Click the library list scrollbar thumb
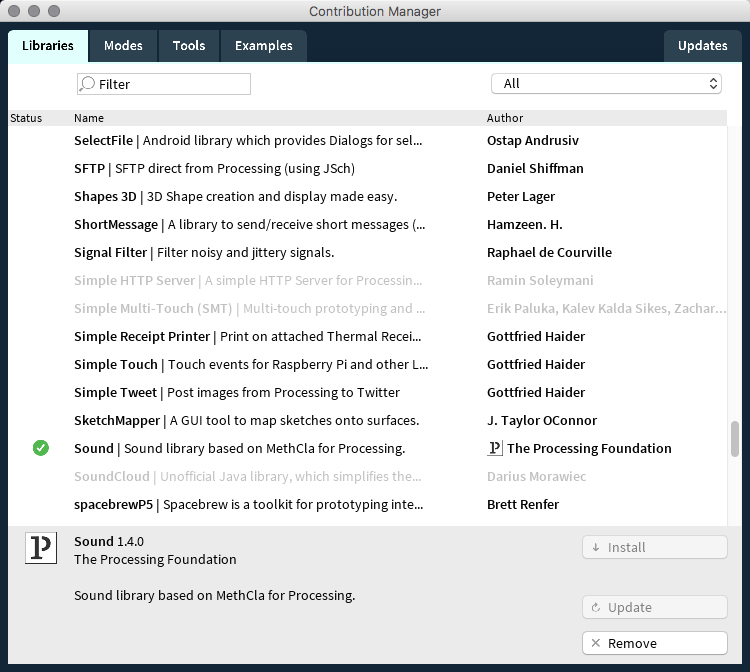This screenshot has height=672, width=750. pos(735,439)
